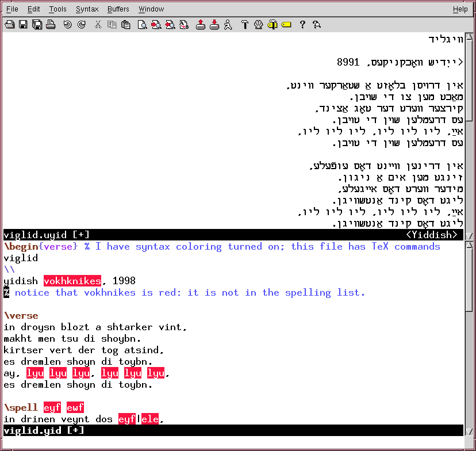Click the top pane scrollbar down arrow
Screen dimensions: 476x451
[x=469, y=235]
